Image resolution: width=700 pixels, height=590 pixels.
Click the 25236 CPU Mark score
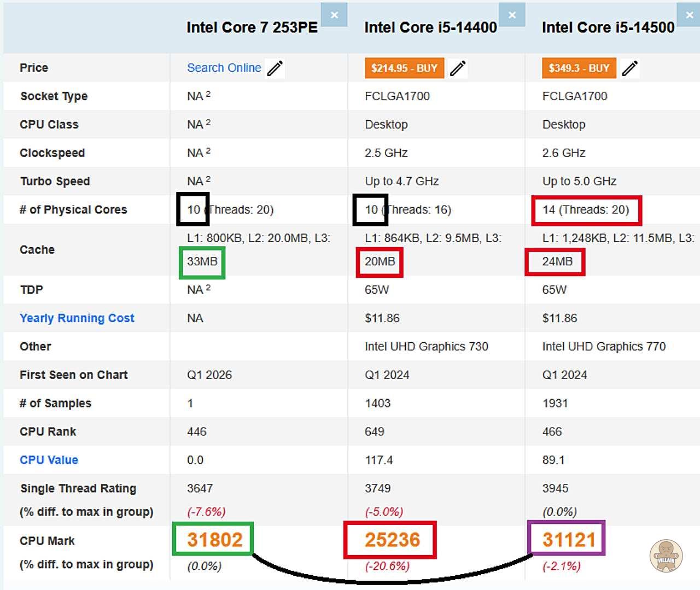click(x=392, y=540)
